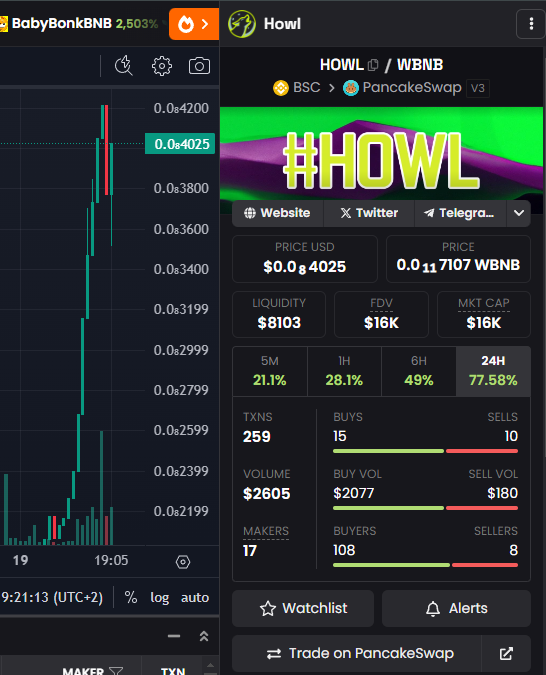Open trending fire icon button
Image resolution: width=546 pixels, height=675 pixels.
coord(194,24)
